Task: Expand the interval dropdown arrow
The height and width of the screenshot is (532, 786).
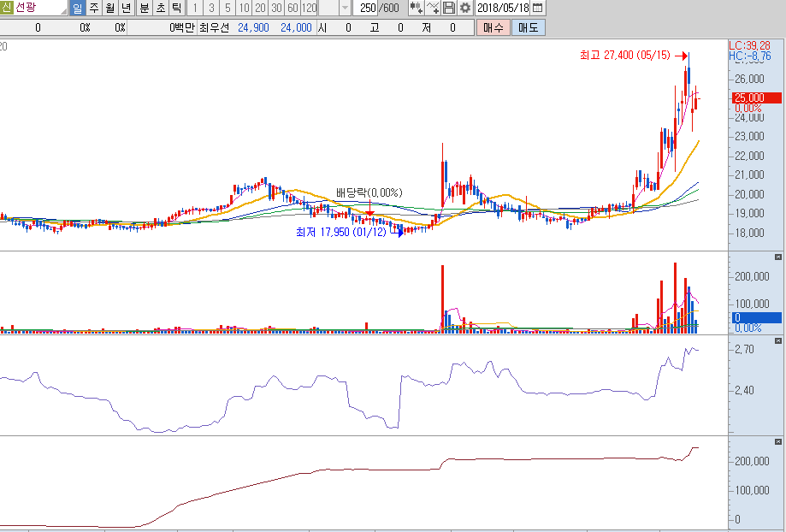Action: tap(345, 8)
